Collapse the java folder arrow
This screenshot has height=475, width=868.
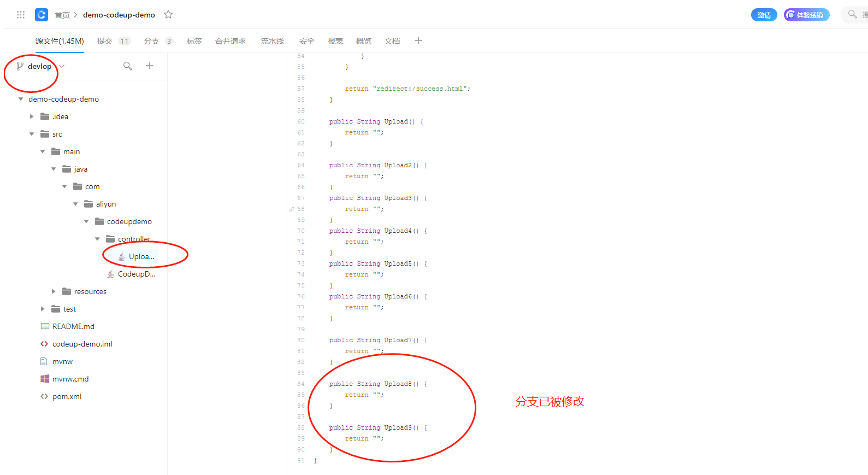click(x=54, y=169)
